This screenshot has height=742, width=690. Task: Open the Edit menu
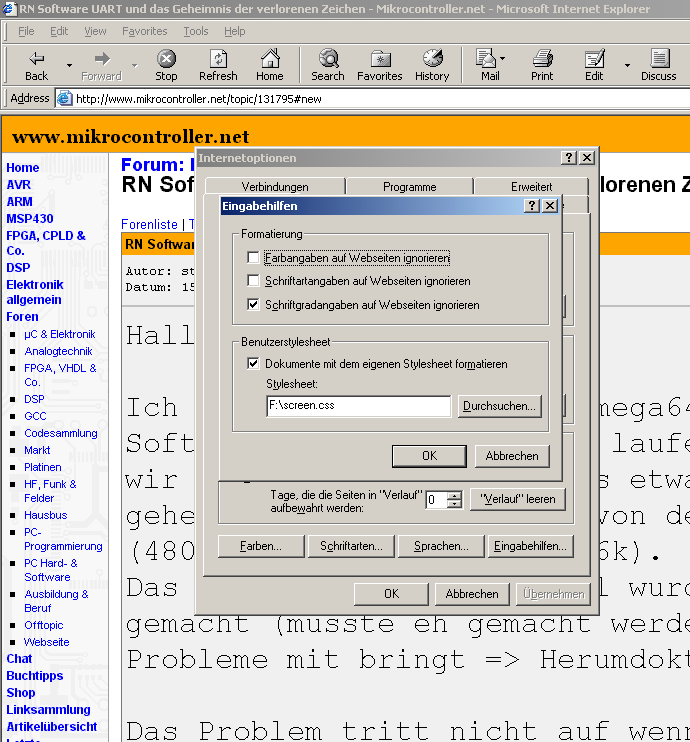[x=59, y=31]
